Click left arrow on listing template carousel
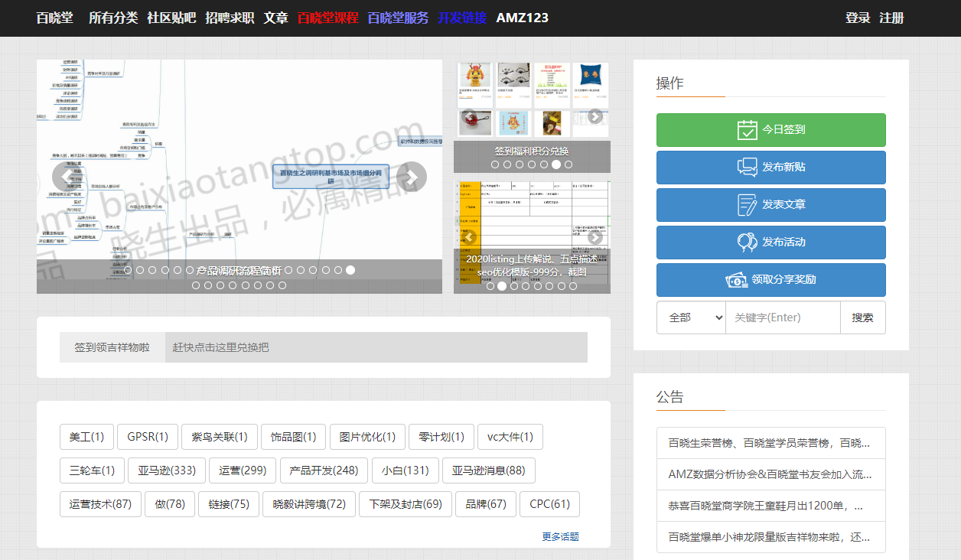Viewport: 961px width, 560px height. (470, 237)
